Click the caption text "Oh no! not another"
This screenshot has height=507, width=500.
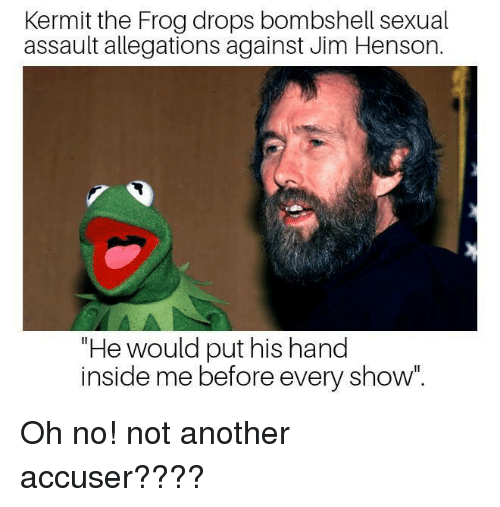[x=155, y=434]
